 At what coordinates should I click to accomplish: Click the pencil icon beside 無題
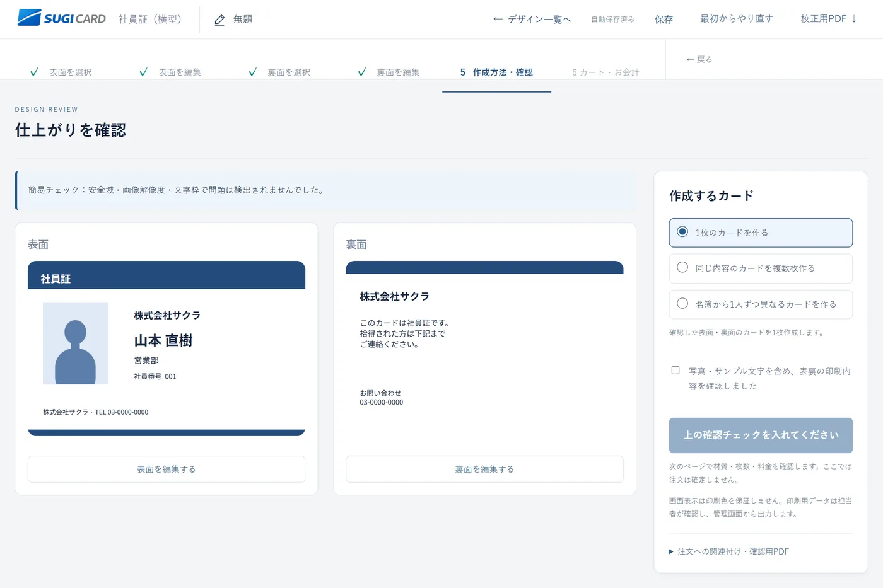point(219,20)
